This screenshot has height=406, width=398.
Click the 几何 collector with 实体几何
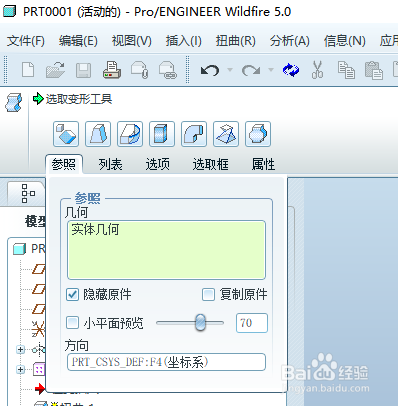(x=166, y=250)
